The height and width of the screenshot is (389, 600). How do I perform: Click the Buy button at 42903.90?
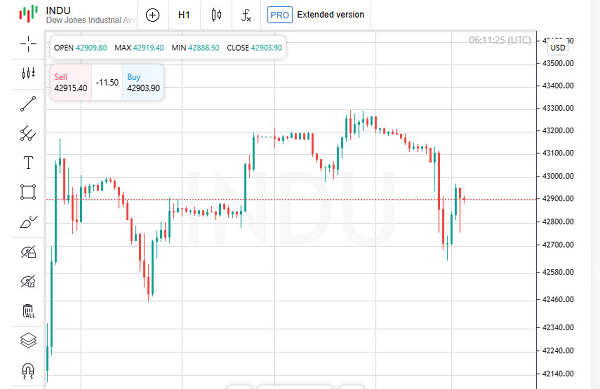pyautogui.click(x=143, y=82)
